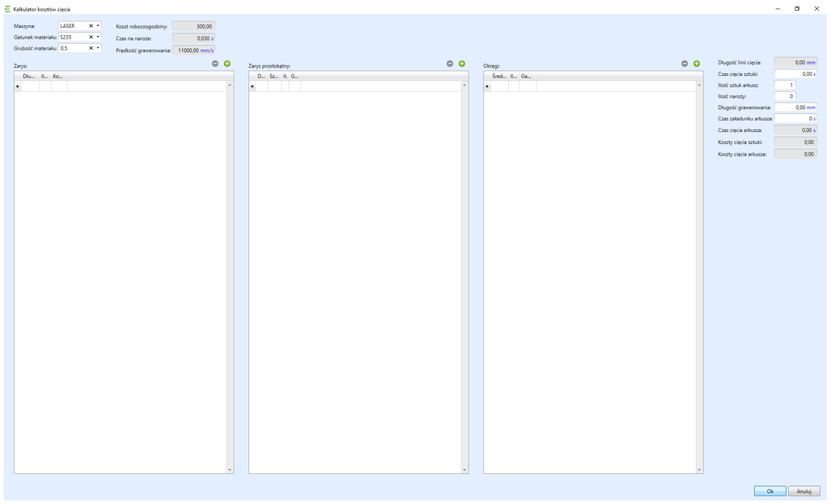Clear the Gatunek materiału value with X

pyautogui.click(x=91, y=37)
